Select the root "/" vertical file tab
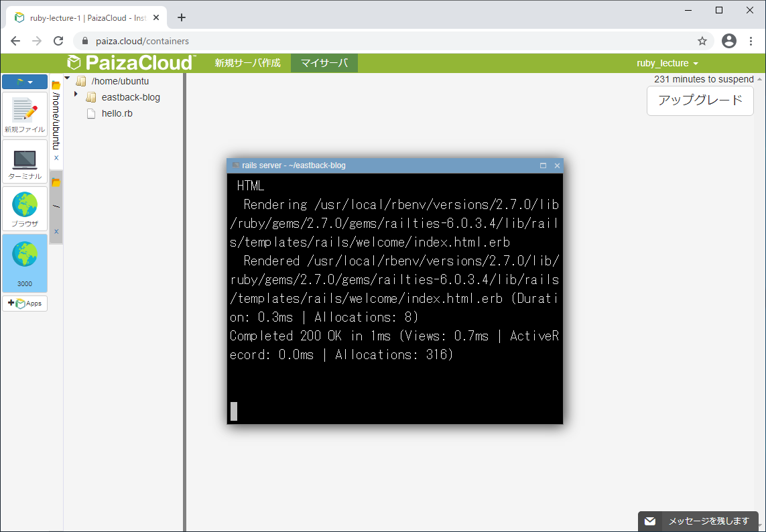Image resolution: width=766 pixels, height=532 pixels. 56,206
